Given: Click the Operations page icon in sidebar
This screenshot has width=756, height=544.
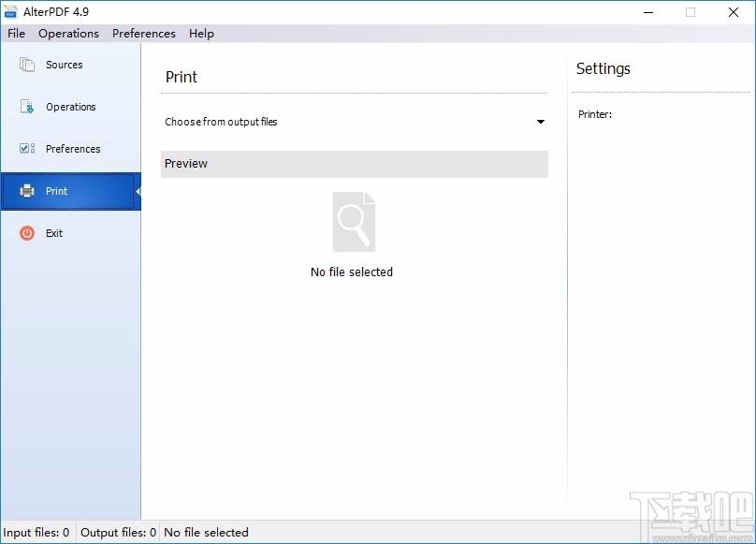Looking at the screenshot, I should (x=27, y=106).
